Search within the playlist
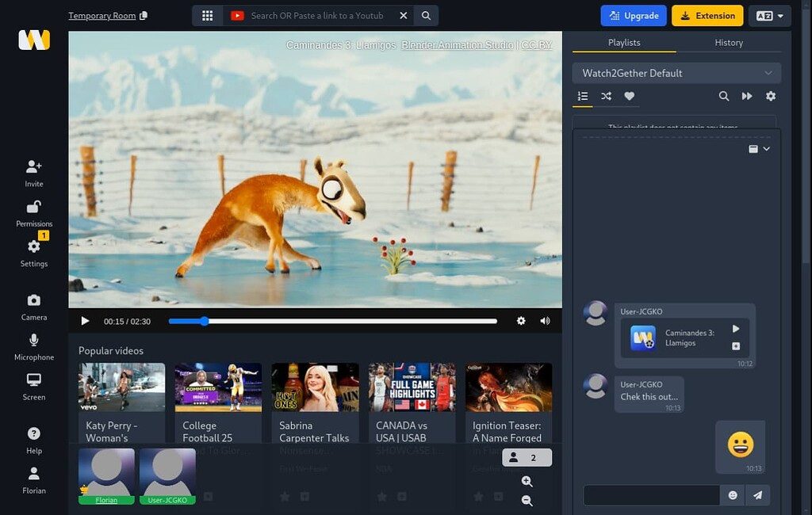Viewport: 812px width, 515px height. 723,96
